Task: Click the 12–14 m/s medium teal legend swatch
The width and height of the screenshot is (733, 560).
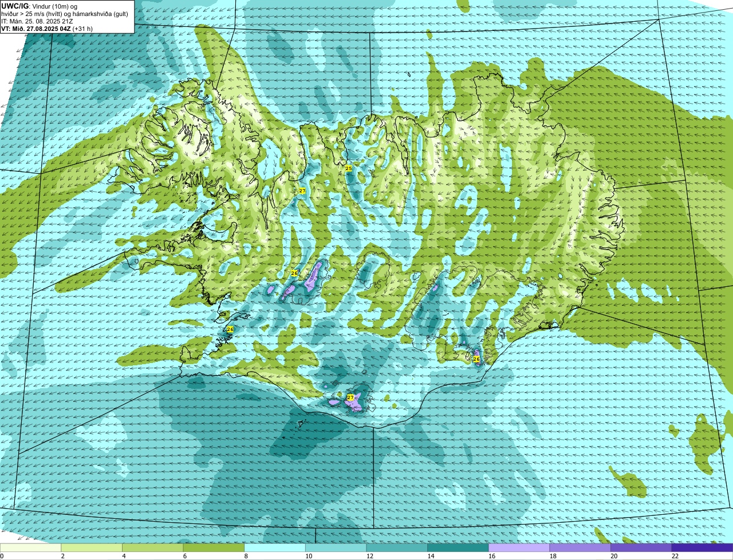Action: click(x=397, y=547)
